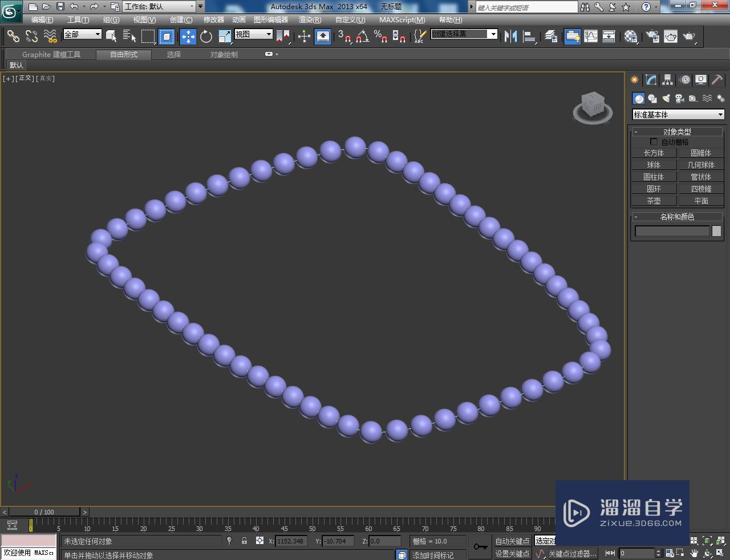The image size is (730, 560).
Task: Click the 球体 sphere button
Action: click(654, 165)
